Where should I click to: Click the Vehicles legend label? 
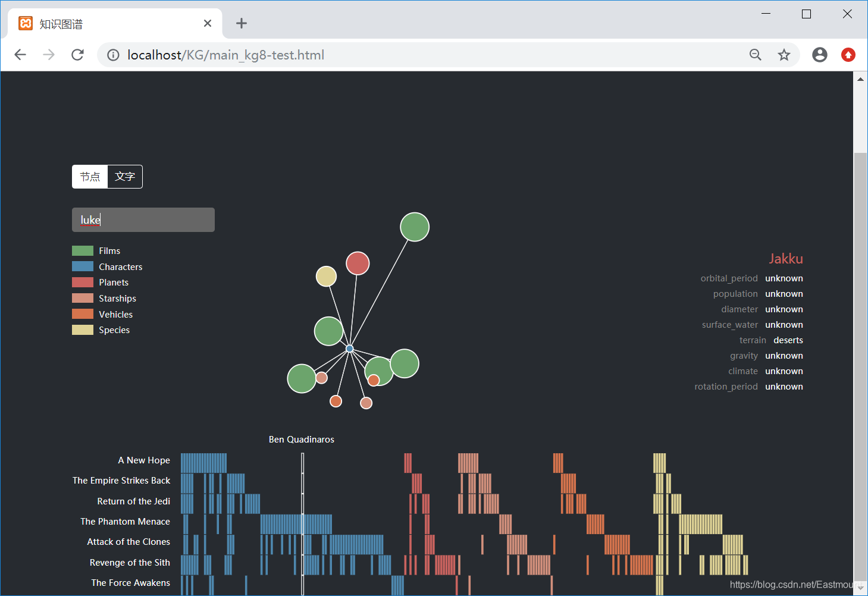pos(116,314)
